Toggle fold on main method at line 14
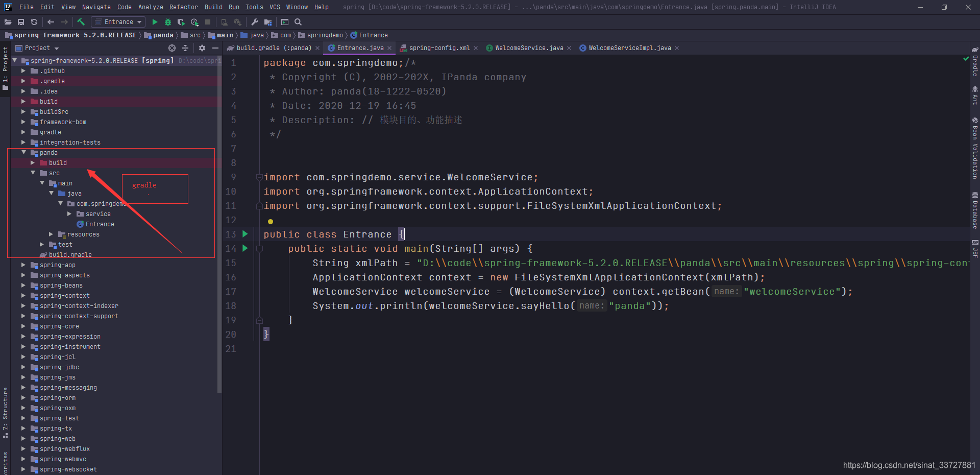This screenshot has height=475, width=980. [x=259, y=249]
